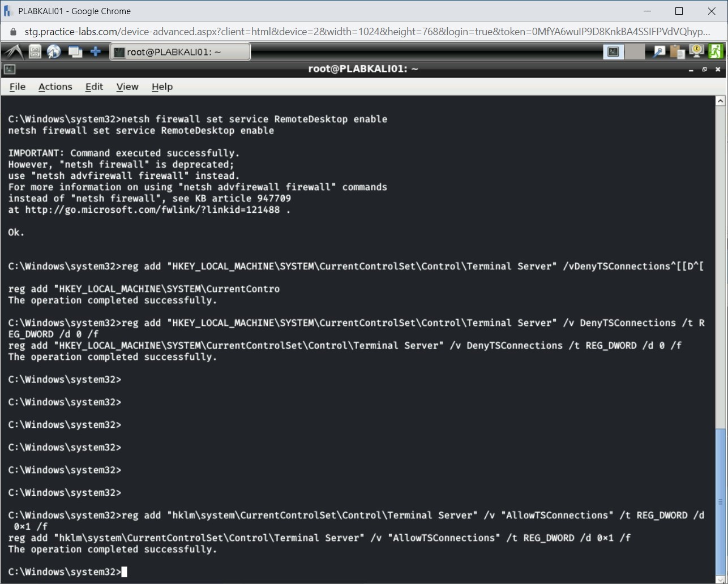Open the Actions menu
This screenshot has width=728, height=584.
click(55, 87)
